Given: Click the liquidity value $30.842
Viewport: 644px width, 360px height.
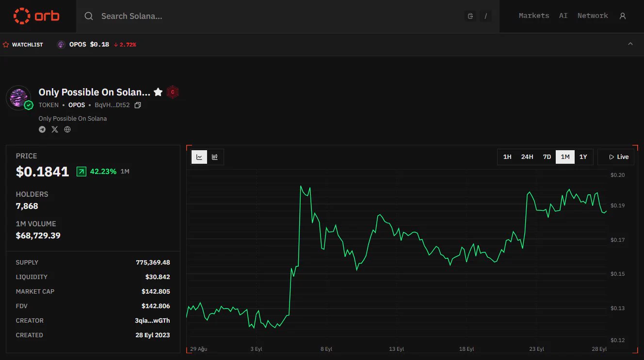Looking at the screenshot, I should (x=158, y=277).
